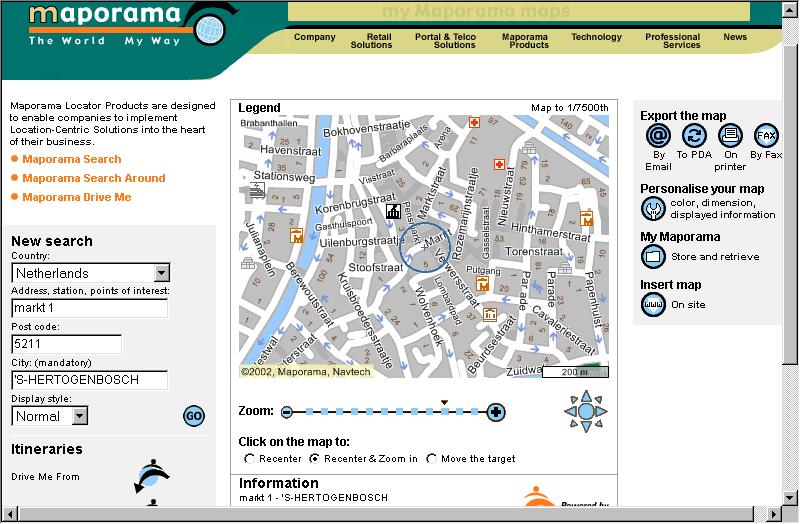
Task: Click the GO search button
Action: pos(194,416)
